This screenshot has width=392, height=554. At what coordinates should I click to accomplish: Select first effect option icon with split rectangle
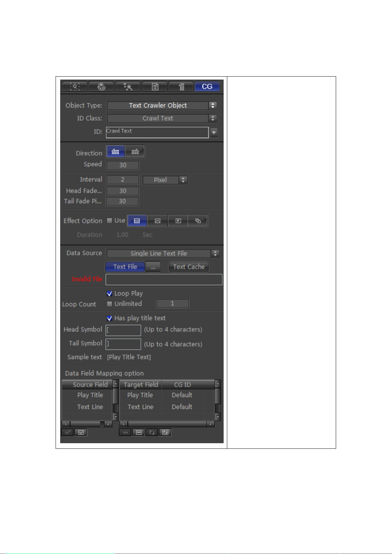[137, 221]
